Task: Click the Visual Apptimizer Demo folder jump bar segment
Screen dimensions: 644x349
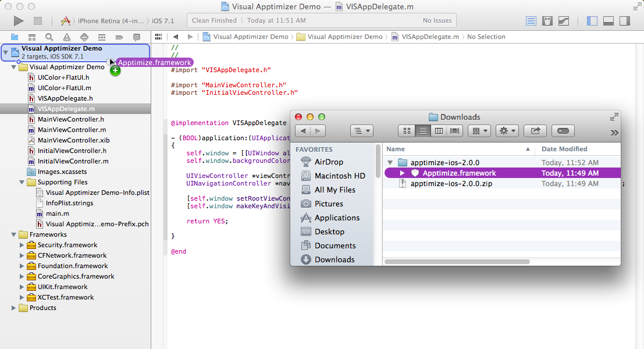Action: pos(340,37)
